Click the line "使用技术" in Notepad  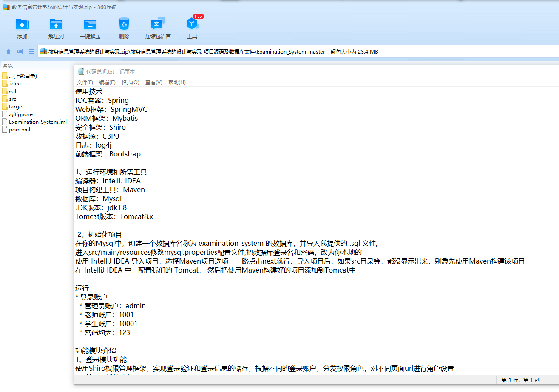(x=89, y=91)
